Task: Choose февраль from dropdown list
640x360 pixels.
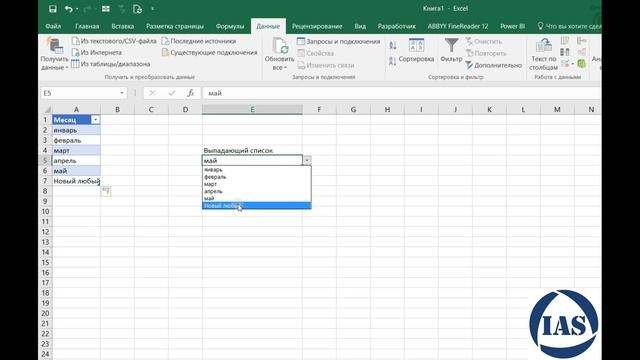Action: point(257,177)
